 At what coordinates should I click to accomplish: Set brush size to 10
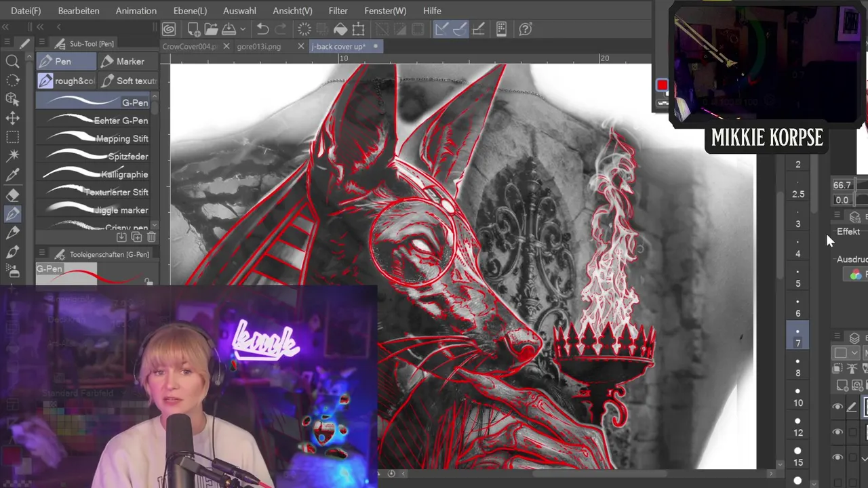click(x=797, y=397)
